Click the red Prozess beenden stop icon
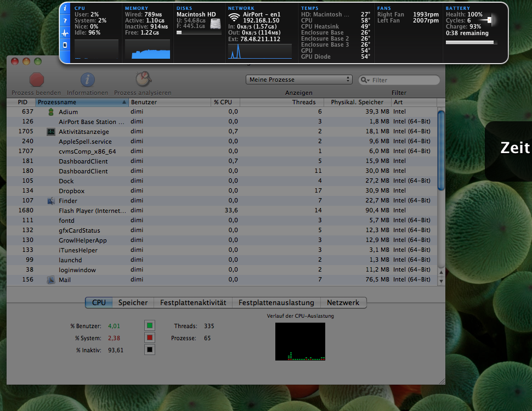The width and height of the screenshot is (532, 411). 37,80
